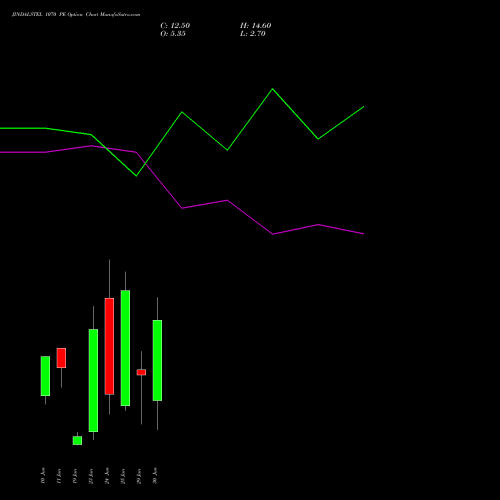Click the red candlestick for 11 Jun

click(61, 358)
